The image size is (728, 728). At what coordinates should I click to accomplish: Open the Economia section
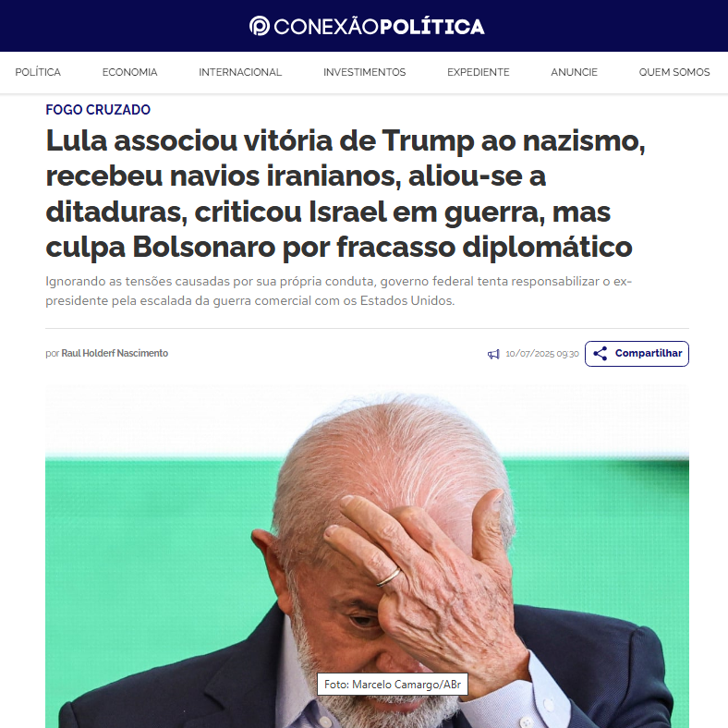pos(129,72)
